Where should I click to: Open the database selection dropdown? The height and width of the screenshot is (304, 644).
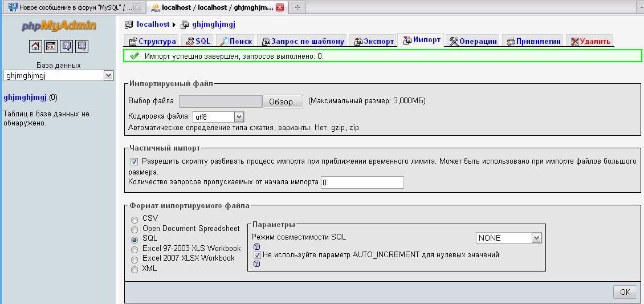108,75
